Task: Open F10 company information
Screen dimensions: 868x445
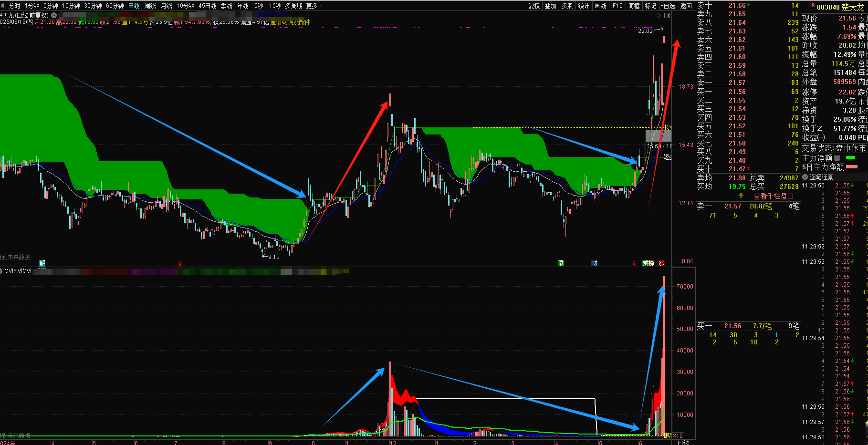Action: (x=617, y=6)
